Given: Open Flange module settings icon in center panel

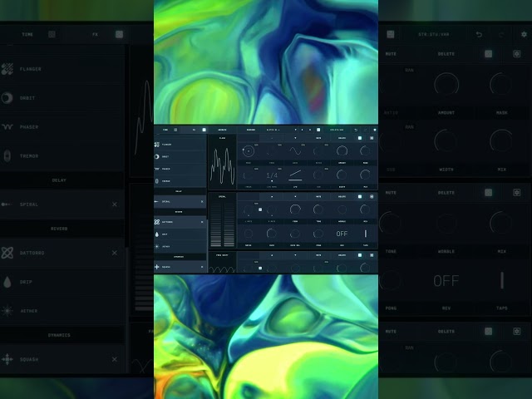Looking at the screenshot, I should tap(372, 138).
